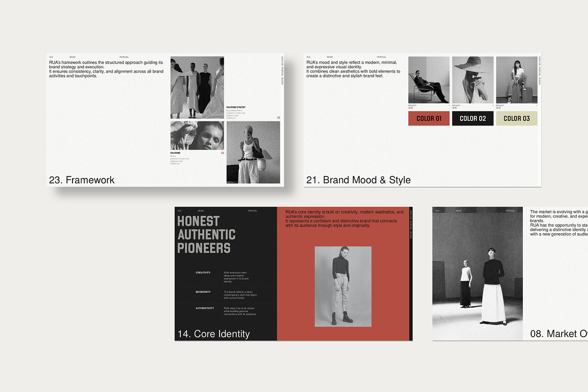Open the photo of woman seated on cube
This screenshot has height=392, width=588.
click(516, 80)
